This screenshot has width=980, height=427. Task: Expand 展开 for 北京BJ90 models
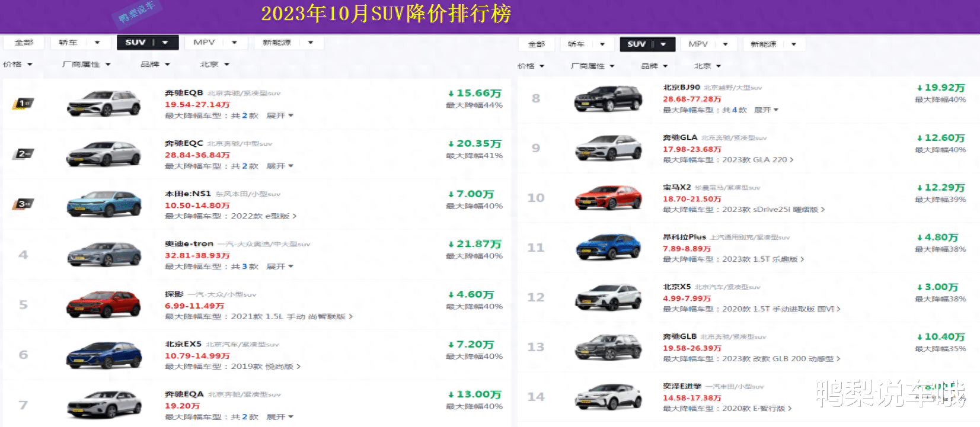(x=766, y=110)
